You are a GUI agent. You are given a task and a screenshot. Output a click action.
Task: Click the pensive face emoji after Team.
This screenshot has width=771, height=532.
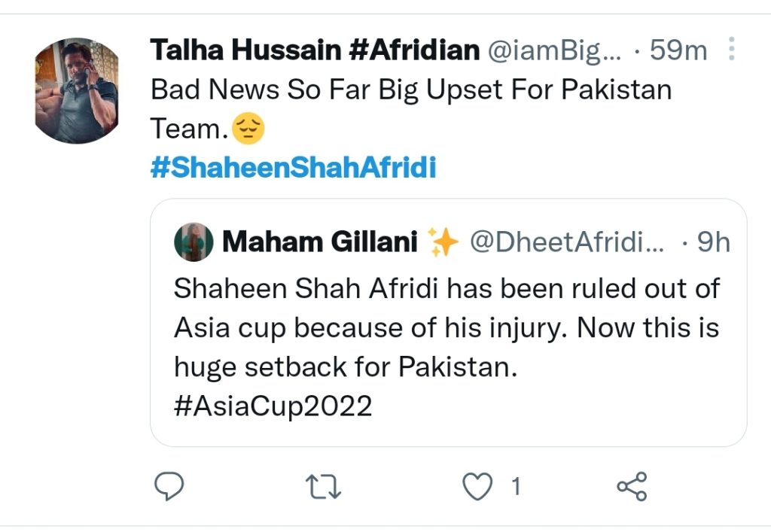(x=248, y=129)
